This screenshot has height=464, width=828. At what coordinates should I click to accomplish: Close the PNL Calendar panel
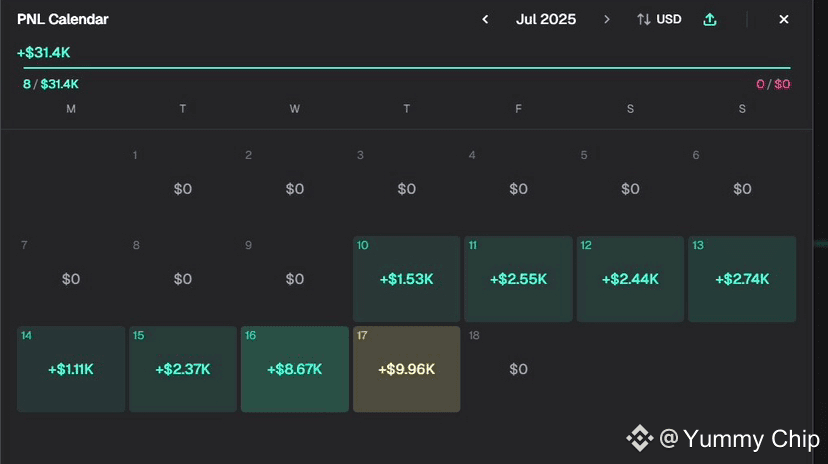click(x=784, y=19)
